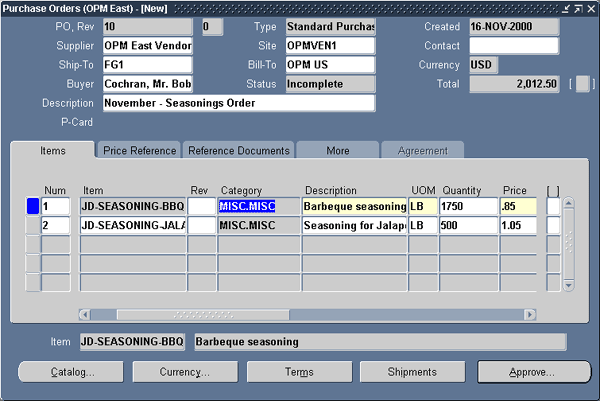Image resolution: width=600 pixels, height=401 pixels.
Task: Click the empty Contact field
Action: (x=514, y=46)
